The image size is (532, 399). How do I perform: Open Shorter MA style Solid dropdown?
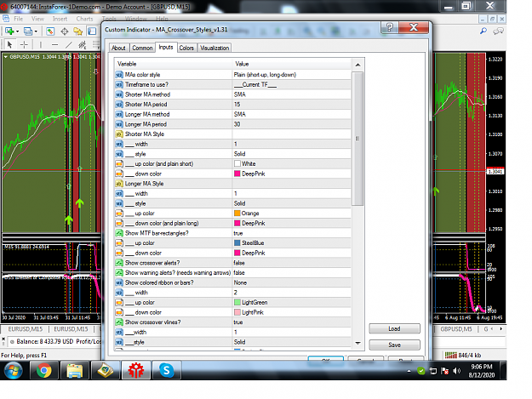[291, 154]
